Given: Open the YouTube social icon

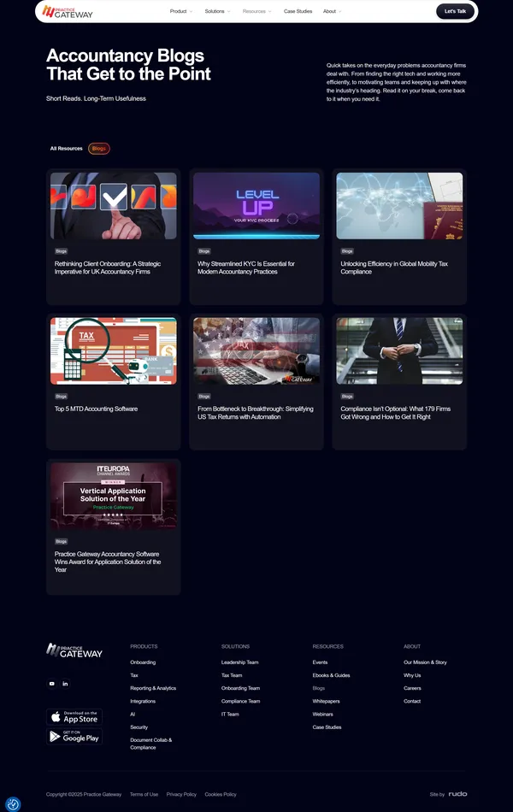Looking at the screenshot, I should [52, 683].
